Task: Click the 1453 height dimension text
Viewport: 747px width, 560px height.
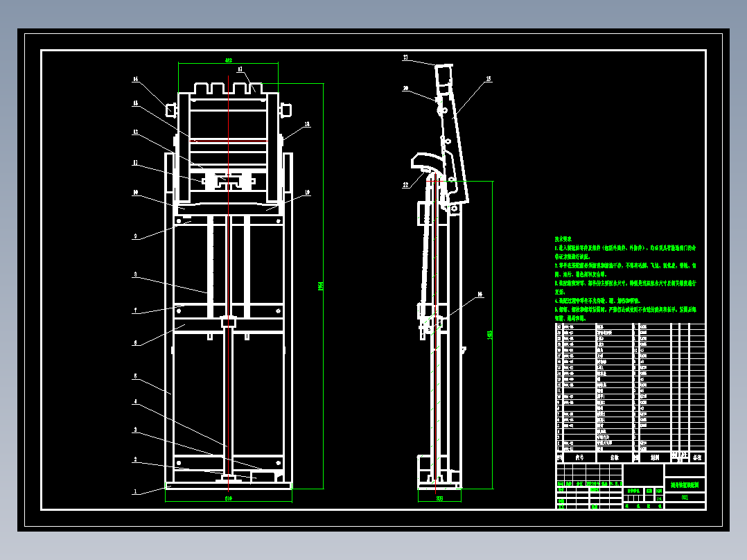Action: (x=490, y=335)
